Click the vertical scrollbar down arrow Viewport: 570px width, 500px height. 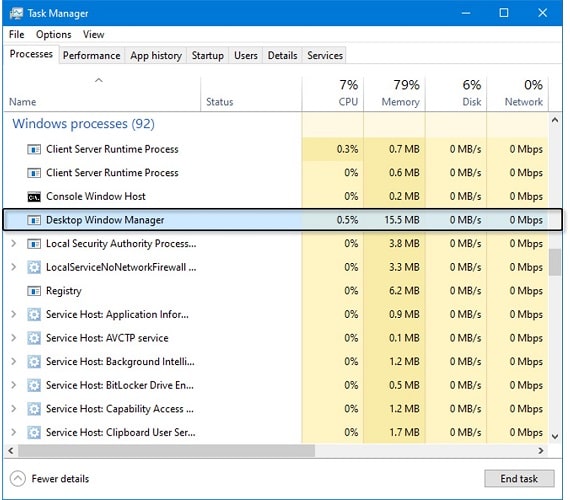(555, 436)
